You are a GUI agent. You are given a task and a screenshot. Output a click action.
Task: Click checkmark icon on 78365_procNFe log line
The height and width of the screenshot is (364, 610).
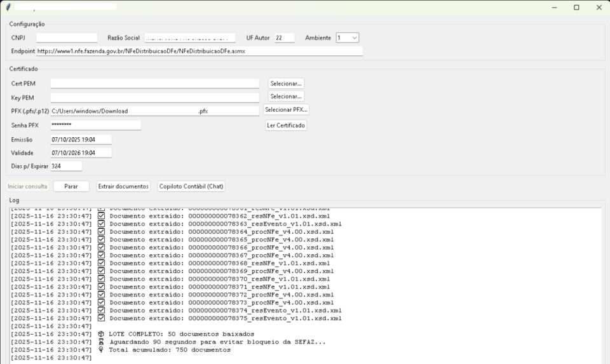(101, 239)
